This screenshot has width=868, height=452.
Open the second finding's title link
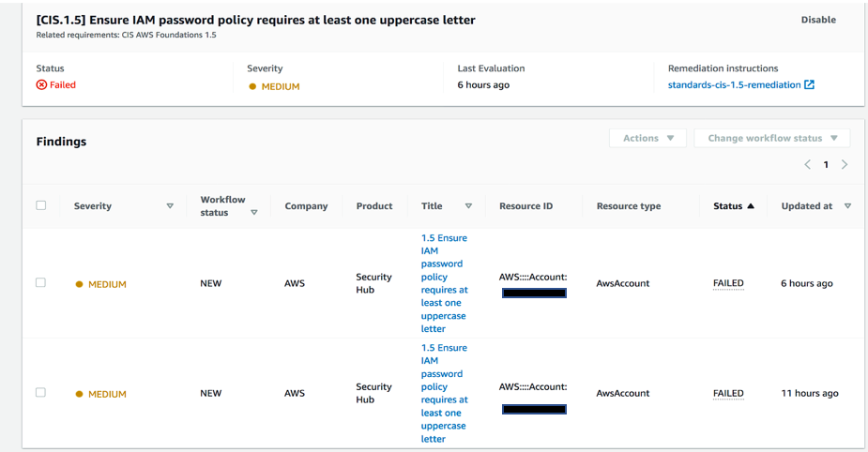pos(444,393)
